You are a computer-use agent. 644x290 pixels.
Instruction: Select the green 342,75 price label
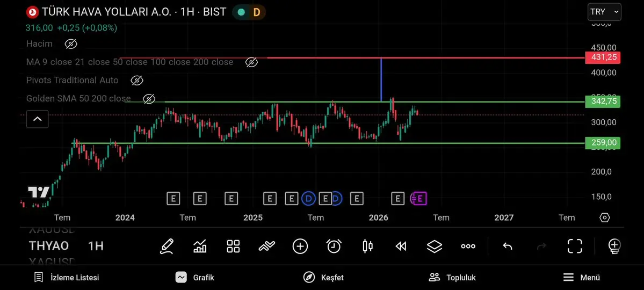[x=603, y=102]
